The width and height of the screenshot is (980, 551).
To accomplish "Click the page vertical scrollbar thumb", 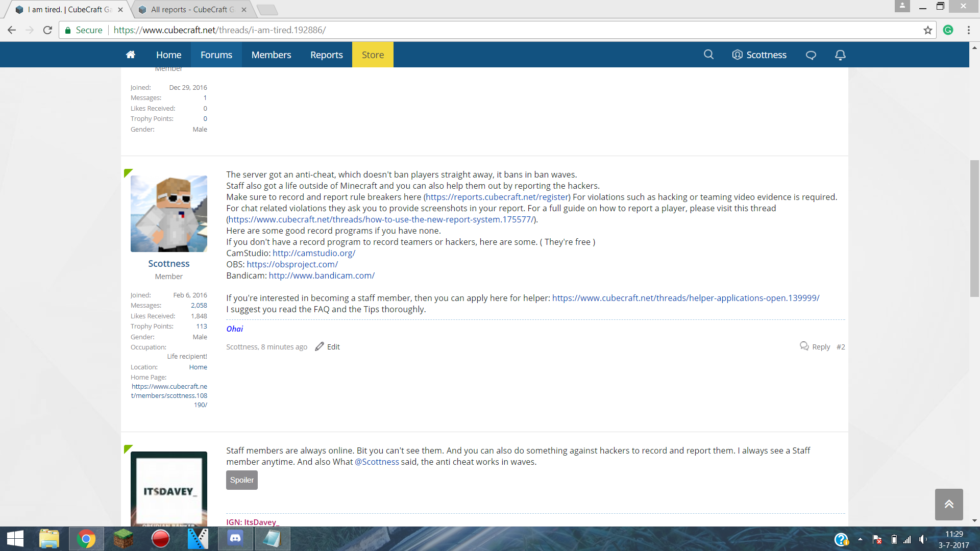I will click(974, 229).
